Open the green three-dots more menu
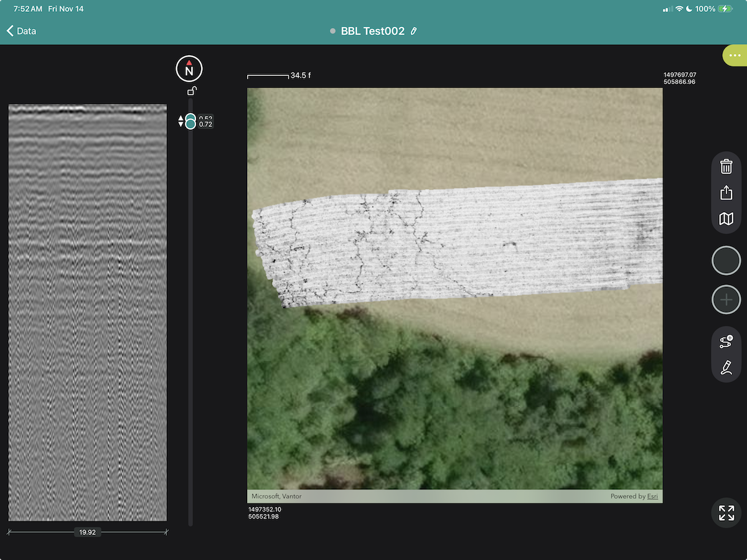 [735, 55]
